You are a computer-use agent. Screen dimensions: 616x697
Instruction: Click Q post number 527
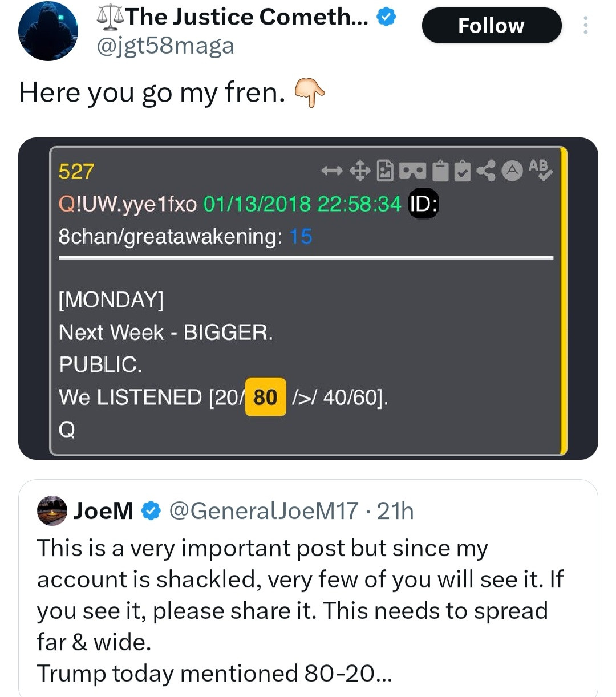[x=76, y=171]
